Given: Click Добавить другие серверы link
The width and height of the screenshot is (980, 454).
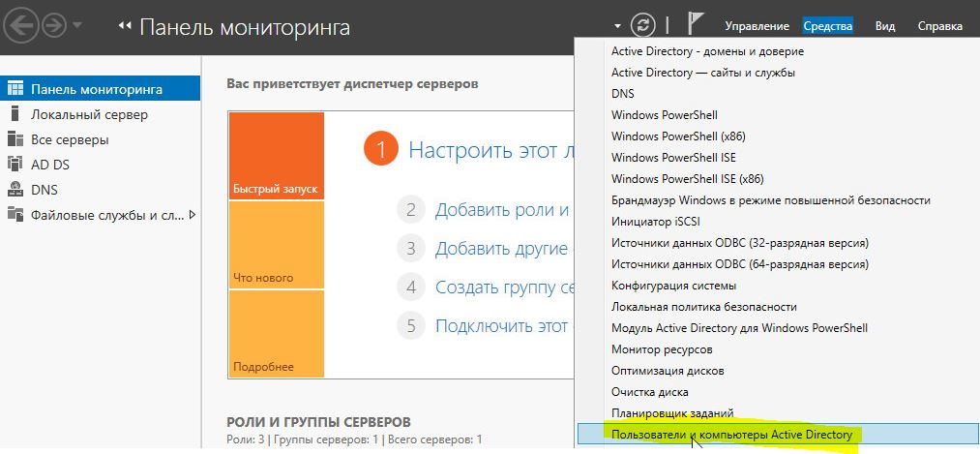Looking at the screenshot, I should 501,248.
